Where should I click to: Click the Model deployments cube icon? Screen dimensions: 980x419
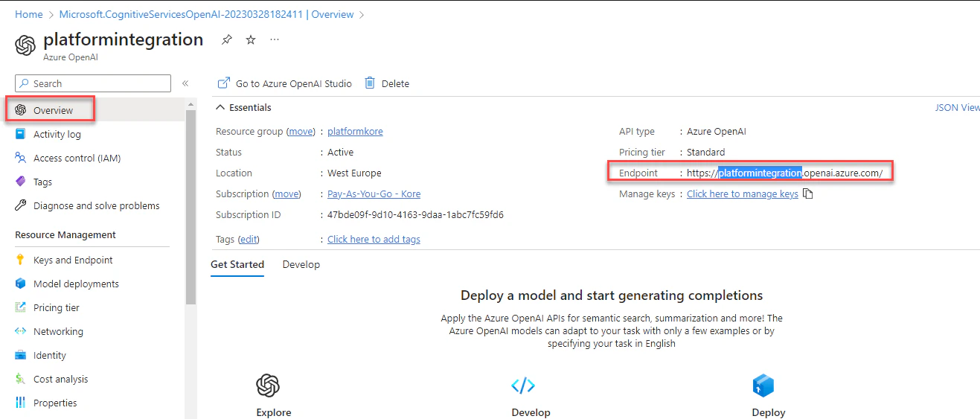click(21, 284)
